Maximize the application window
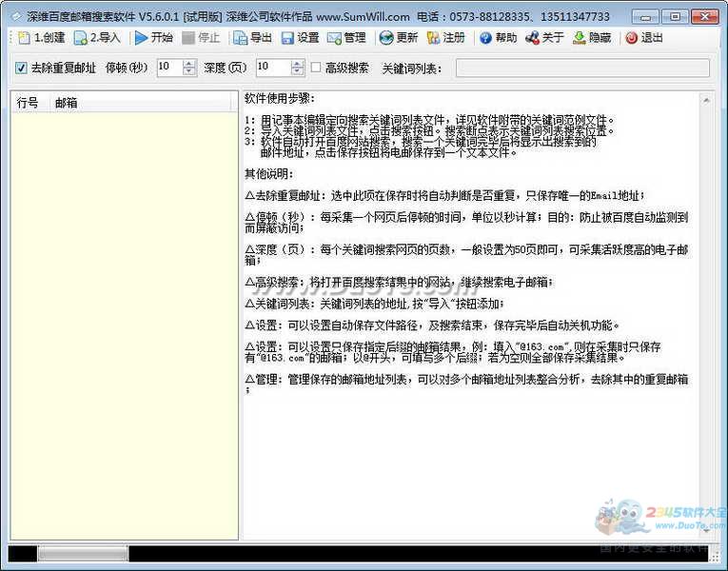 click(675, 17)
